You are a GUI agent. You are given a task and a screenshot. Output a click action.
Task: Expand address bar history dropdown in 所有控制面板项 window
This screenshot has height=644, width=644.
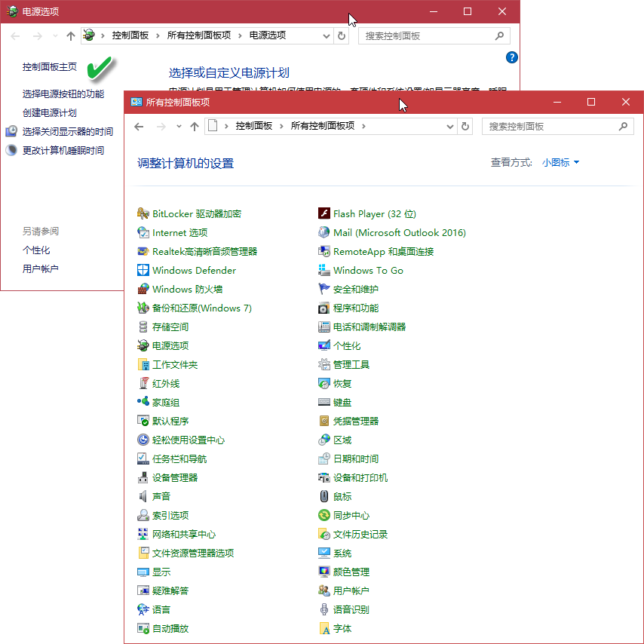[x=450, y=127]
